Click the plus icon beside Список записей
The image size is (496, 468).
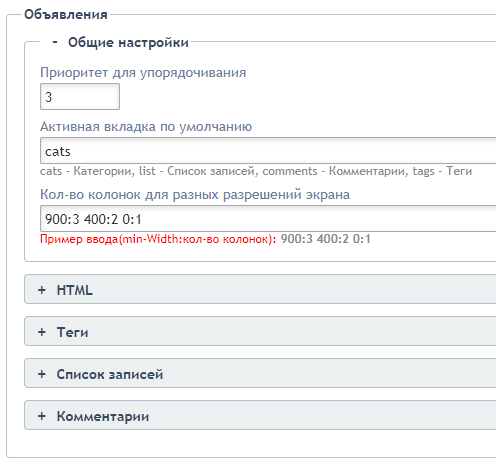pyautogui.click(x=42, y=374)
